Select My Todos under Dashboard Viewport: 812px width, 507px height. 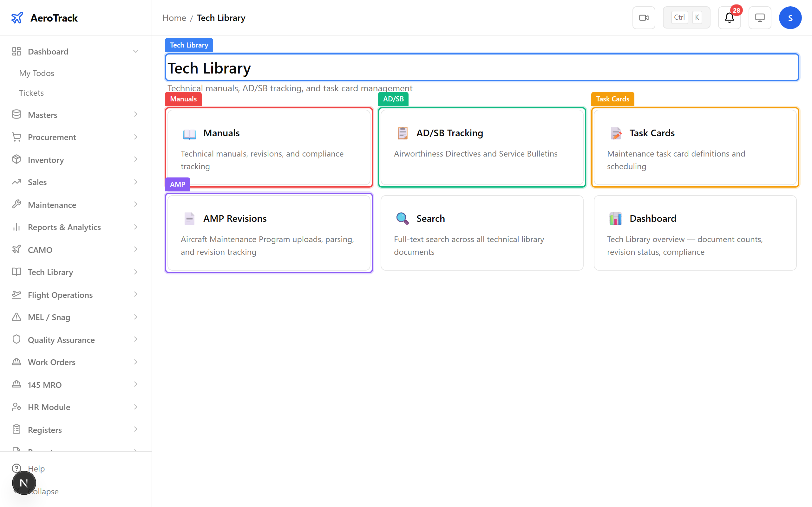pos(36,73)
